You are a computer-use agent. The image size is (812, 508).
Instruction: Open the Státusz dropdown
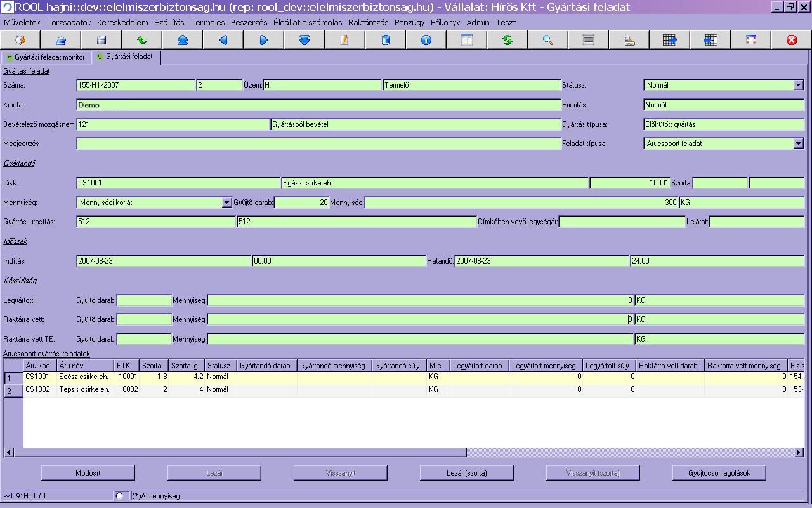pos(798,85)
